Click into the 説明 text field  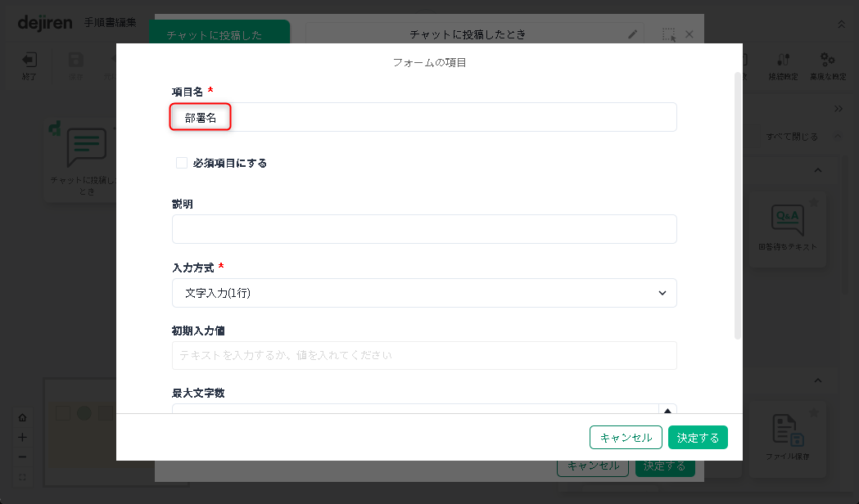[424, 229]
